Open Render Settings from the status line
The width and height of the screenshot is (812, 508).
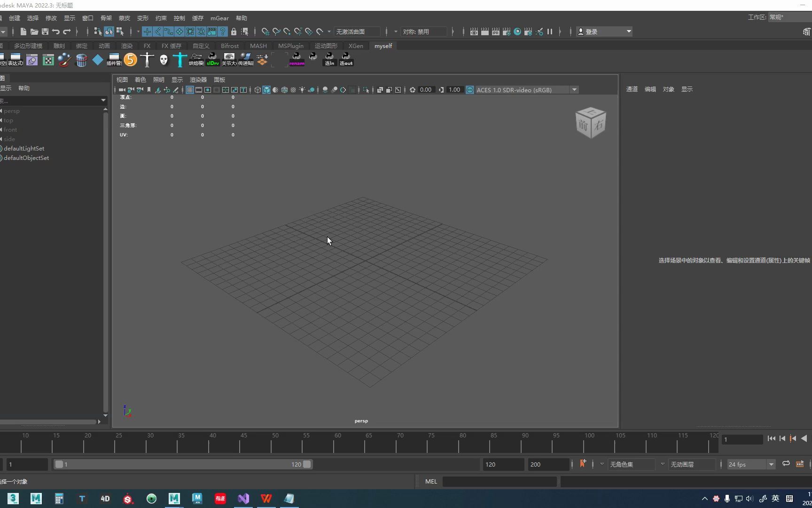(x=506, y=32)
